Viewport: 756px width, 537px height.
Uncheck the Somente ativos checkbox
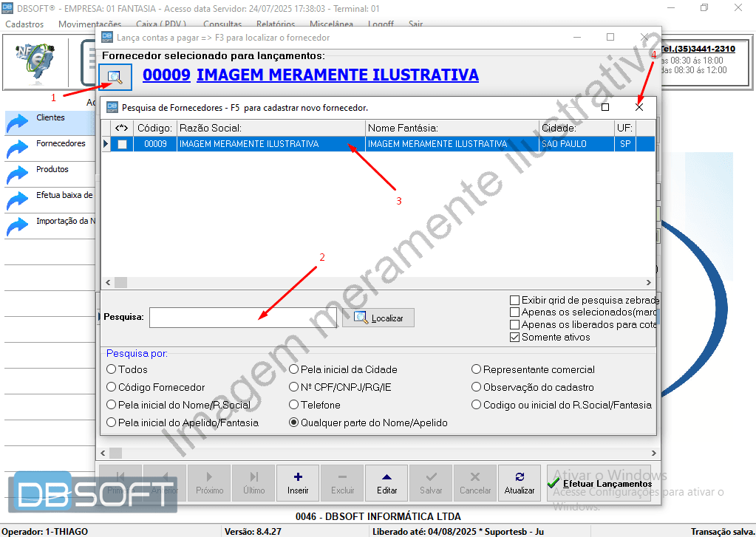(x=515, y=338)
